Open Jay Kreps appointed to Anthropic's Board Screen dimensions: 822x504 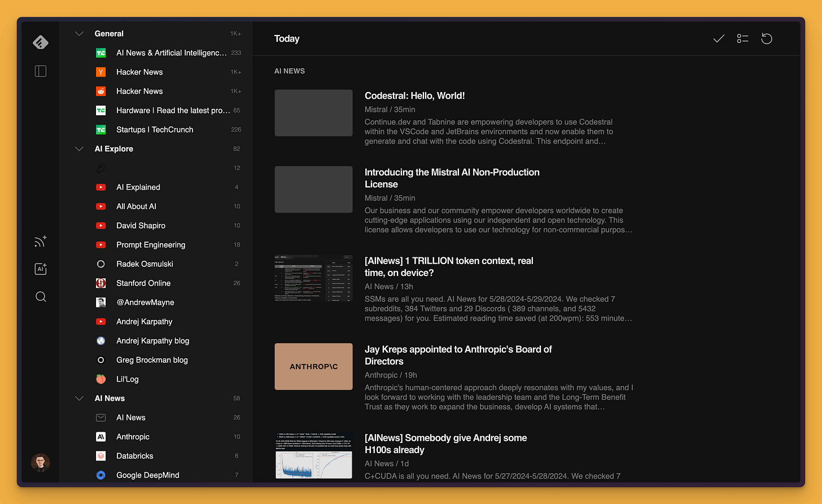point(458,356)
